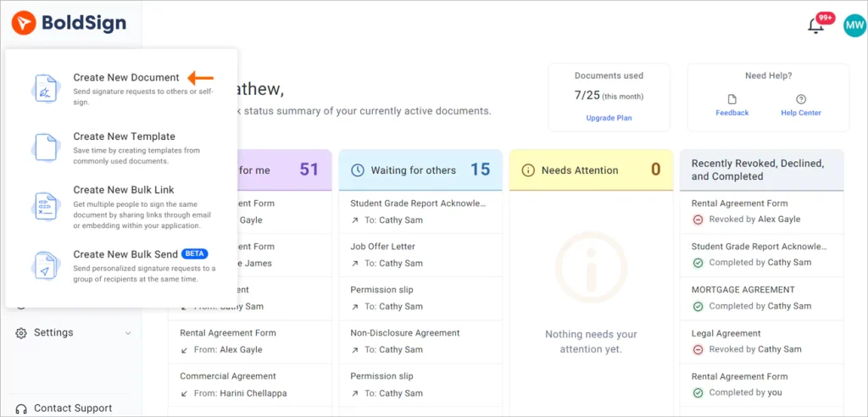Click the sent arrow under Job Offer Letter

tap(354, 264)
